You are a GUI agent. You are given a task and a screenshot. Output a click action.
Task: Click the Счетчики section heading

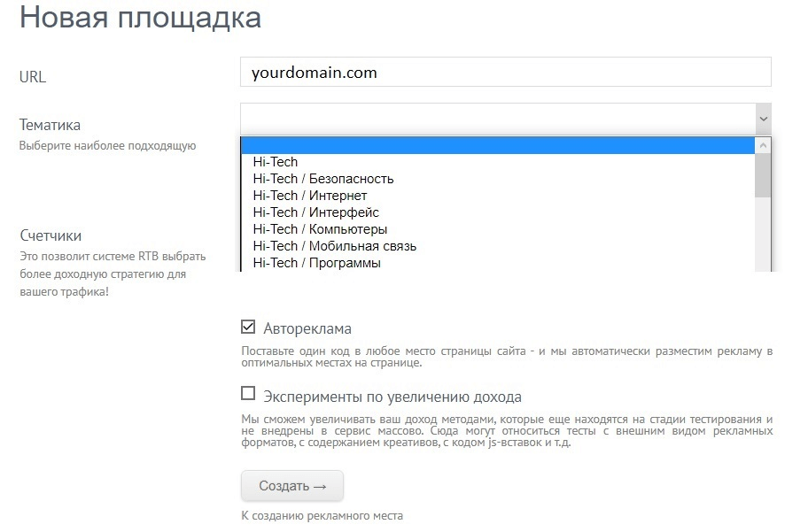click(x=50, y=235)
